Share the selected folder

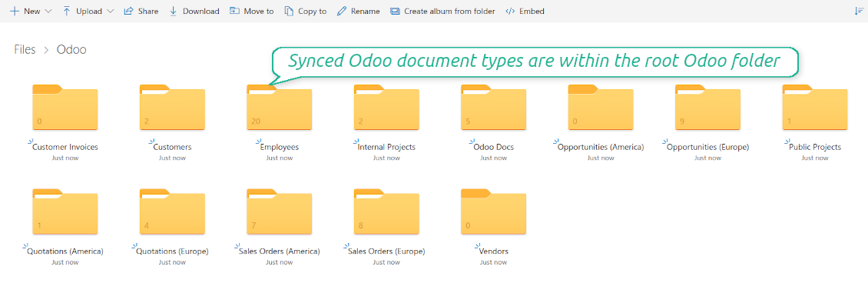(x=141, y=11)
